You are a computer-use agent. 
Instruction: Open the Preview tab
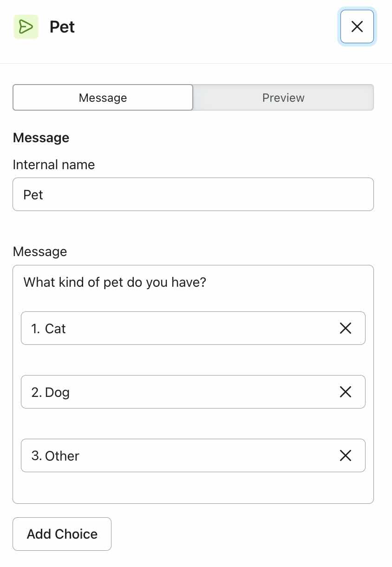[x=283, y=98]
